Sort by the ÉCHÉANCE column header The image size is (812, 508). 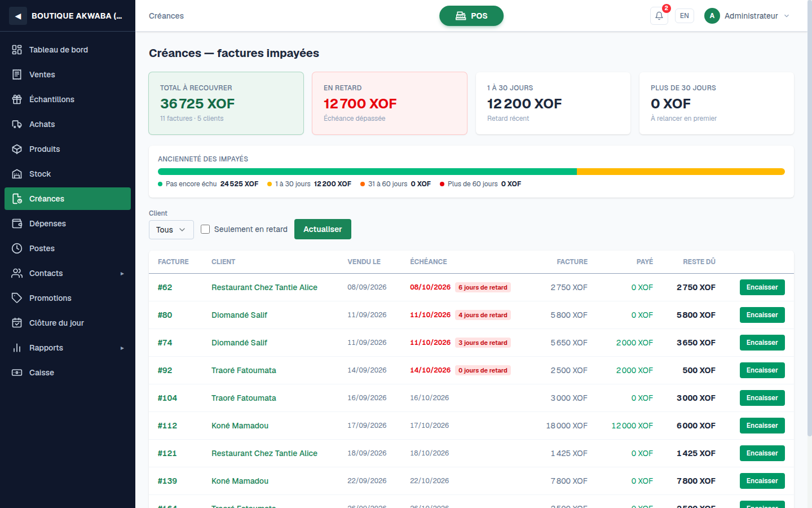[429, 262]
